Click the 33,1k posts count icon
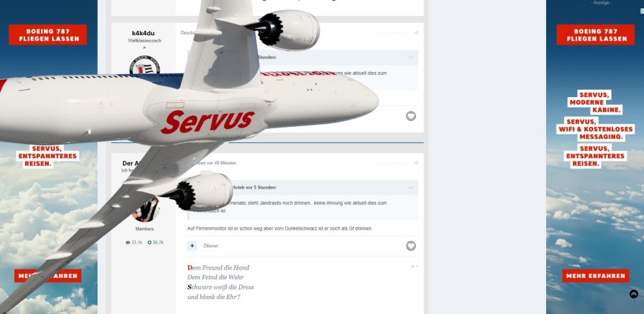The width and height of the screenshot is (644, 314). [x=128, y=243]
